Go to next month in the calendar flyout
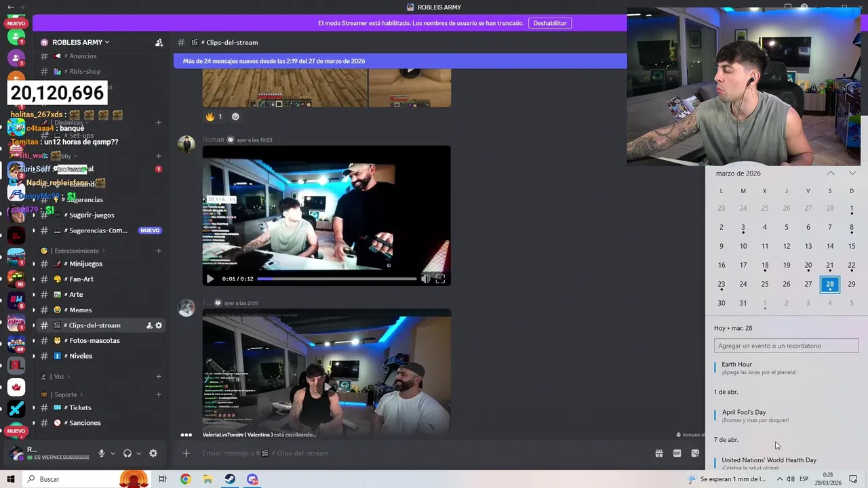Screen dimensions: 868x488 852,174
